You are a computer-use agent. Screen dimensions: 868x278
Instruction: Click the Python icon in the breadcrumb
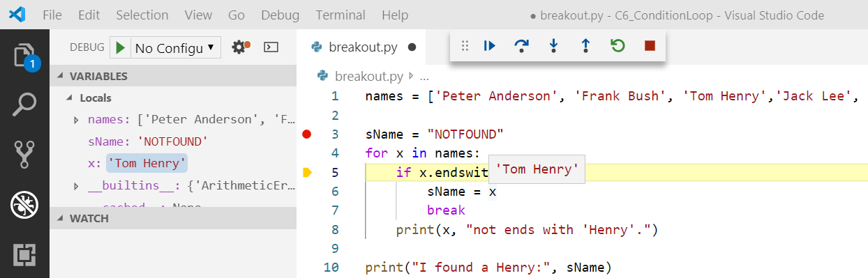tap(323, 76)
